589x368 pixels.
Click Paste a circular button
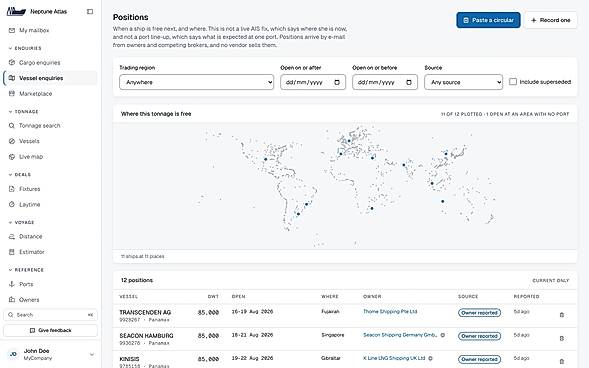click(x=488, y=20)
